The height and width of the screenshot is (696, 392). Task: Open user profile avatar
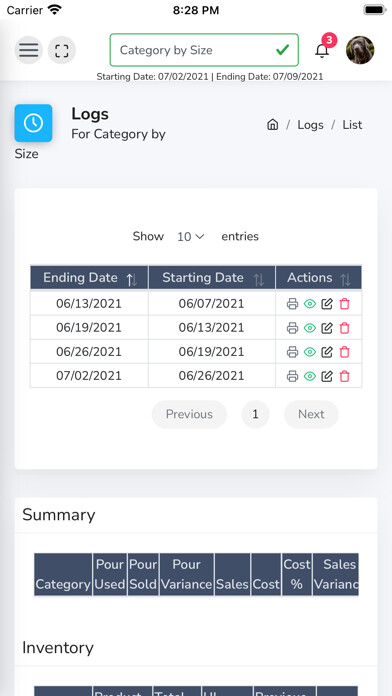360,50
